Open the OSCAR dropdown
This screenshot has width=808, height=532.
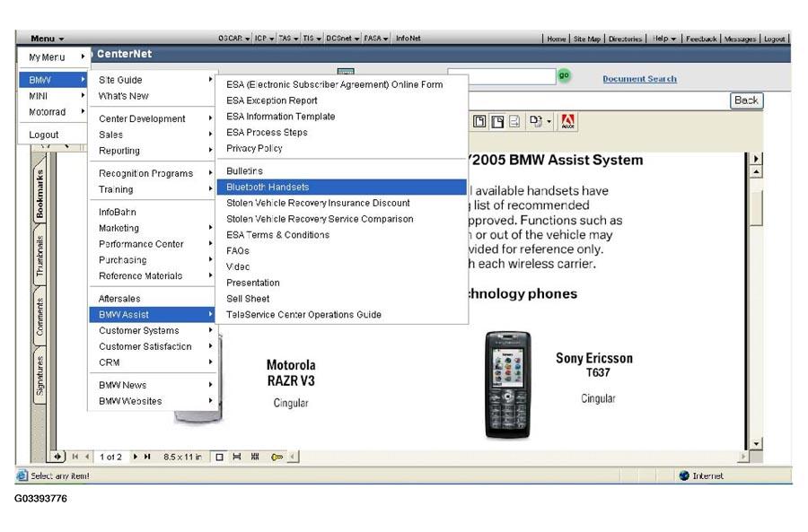coord(234,38)
